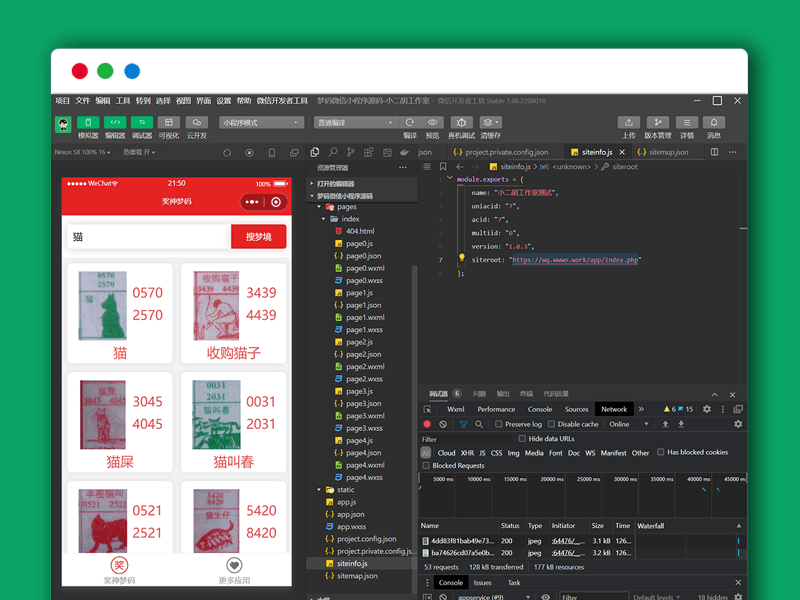Switch to the Sources tab
Image resolution: width=800 pixels, height=600 pixels.
[x=576, y=409]
